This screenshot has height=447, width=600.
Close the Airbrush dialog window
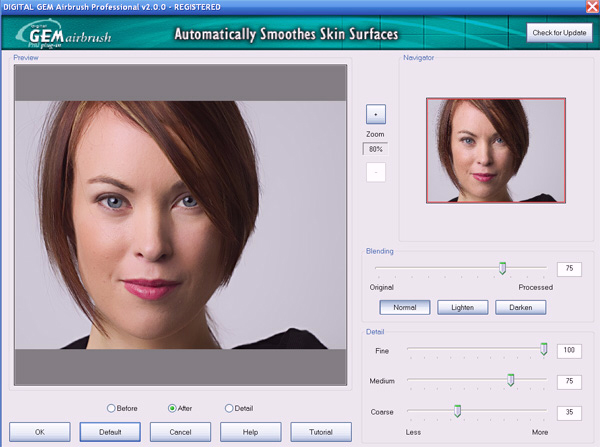click(x=592, y=7)
